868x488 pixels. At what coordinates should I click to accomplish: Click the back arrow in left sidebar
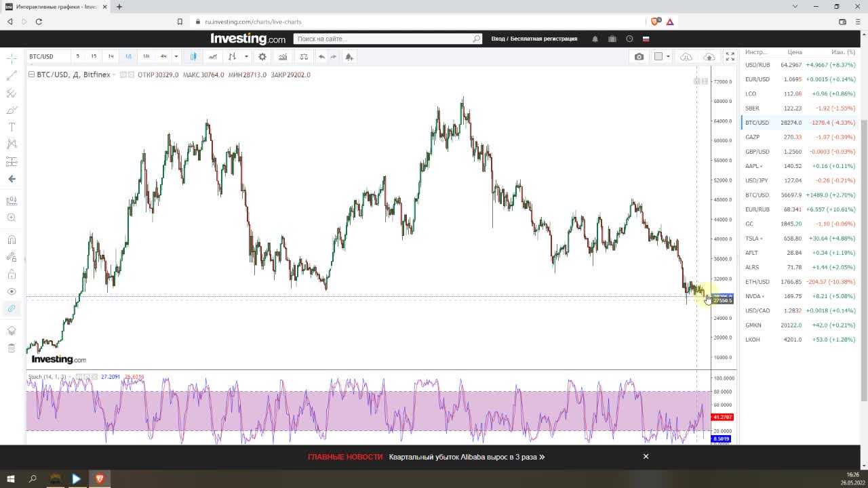point(12,179)
